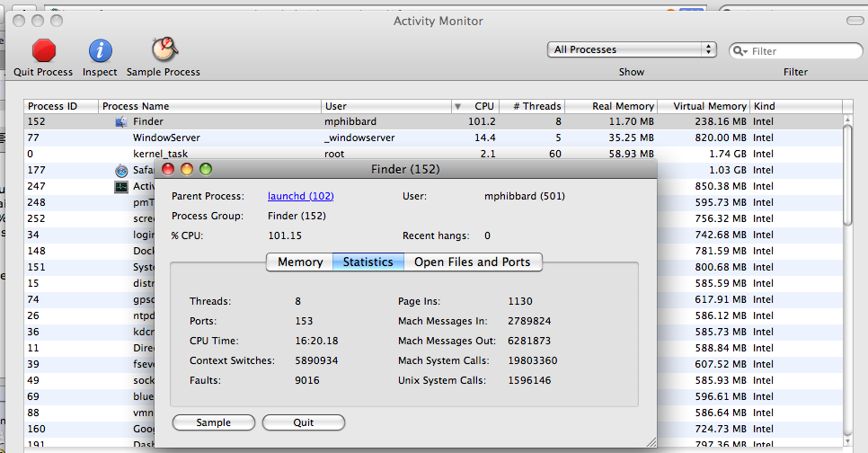Click the 820.00 MB virtual memory value
This screenshot has height=453, width=868.
coord(721,138)
